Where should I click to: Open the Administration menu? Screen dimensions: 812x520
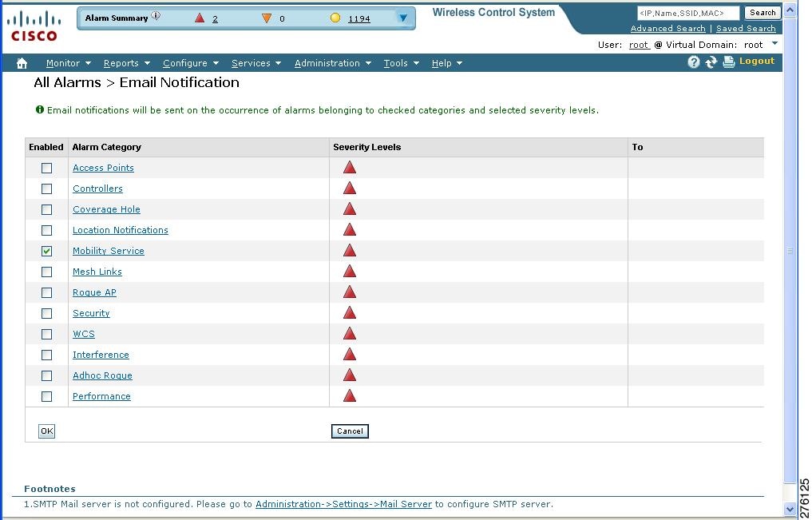(333, 63)
